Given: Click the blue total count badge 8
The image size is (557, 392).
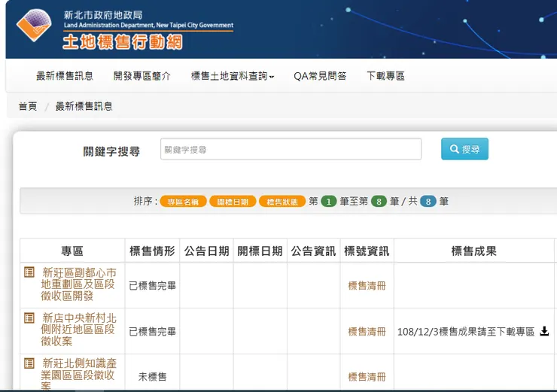Looking at the screenshot, I should tap(428, 202).
